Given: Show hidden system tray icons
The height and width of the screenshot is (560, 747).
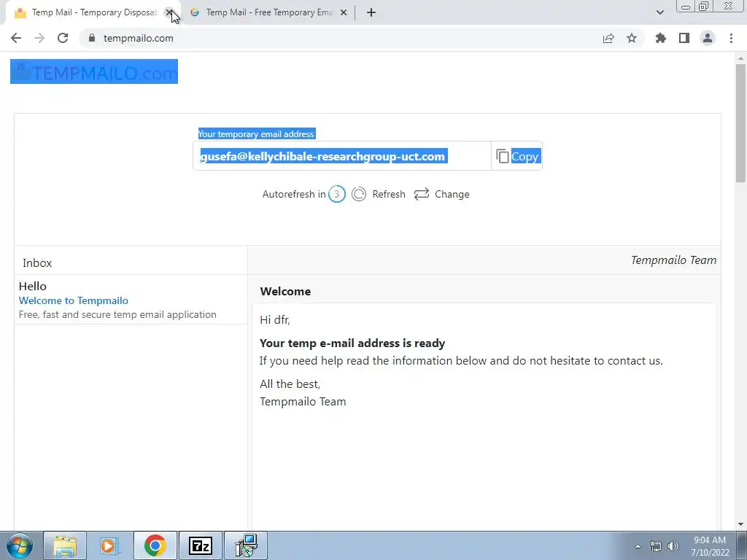Looking at the screenshot, I should (x=638, y=546).
